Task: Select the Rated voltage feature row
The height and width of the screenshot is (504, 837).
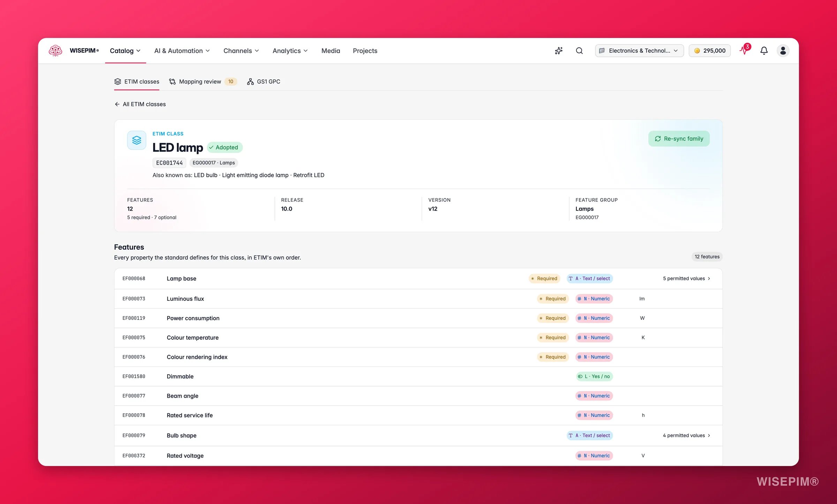Action: click(x=418, y=456)
